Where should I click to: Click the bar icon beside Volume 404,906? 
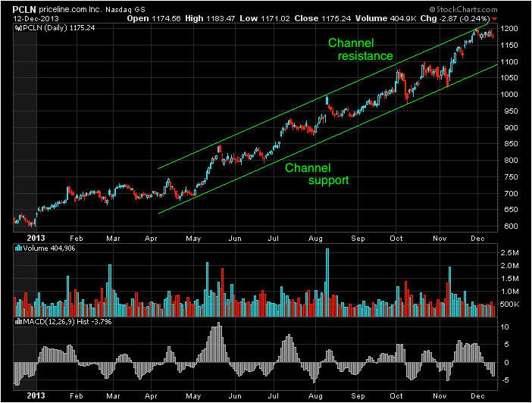coord(18,248)
